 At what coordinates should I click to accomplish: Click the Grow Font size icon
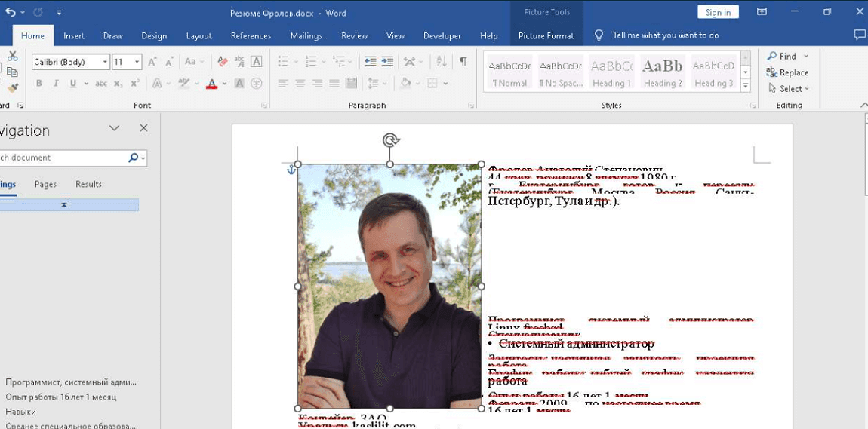152,62
